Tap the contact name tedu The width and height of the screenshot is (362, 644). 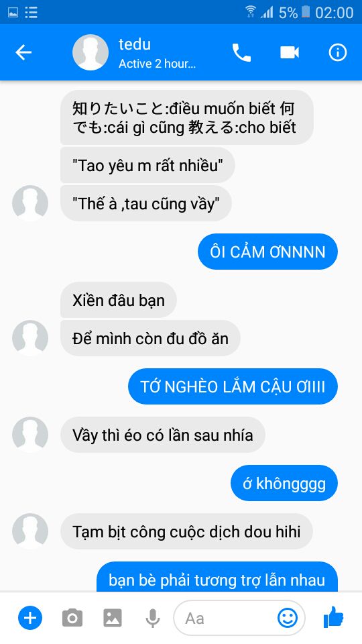[135, 44]
